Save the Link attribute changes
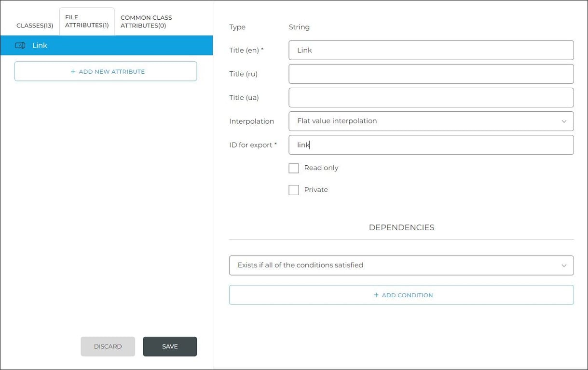 170,346
